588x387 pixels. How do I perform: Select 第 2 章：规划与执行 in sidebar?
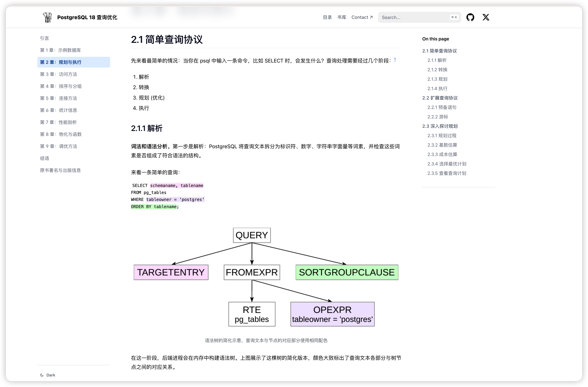[x=74, y=62]
